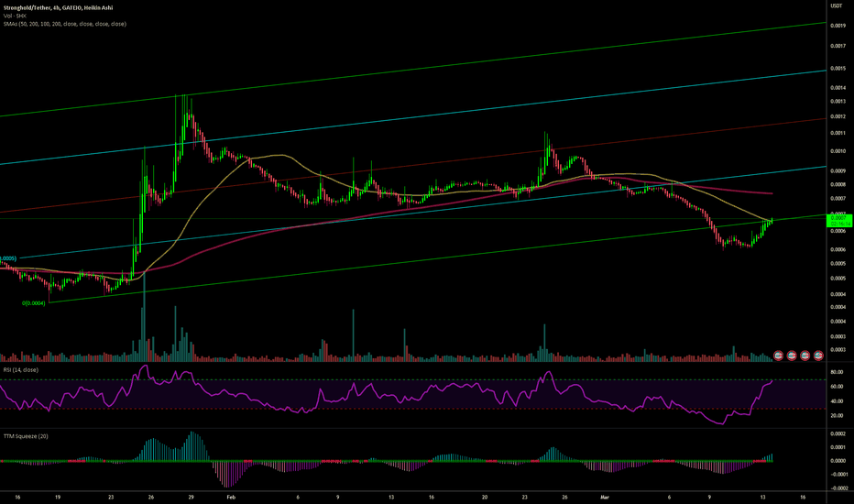This screenshot has height=504, width=854.
Task: Click the 0.0015 price axis label
Action: click(838, 68)
